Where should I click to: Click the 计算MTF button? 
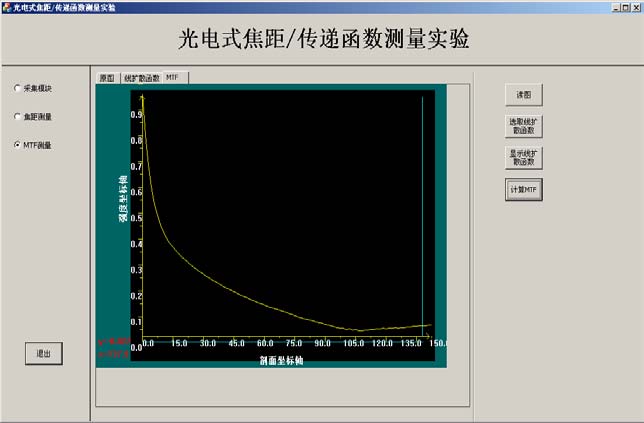524,189
